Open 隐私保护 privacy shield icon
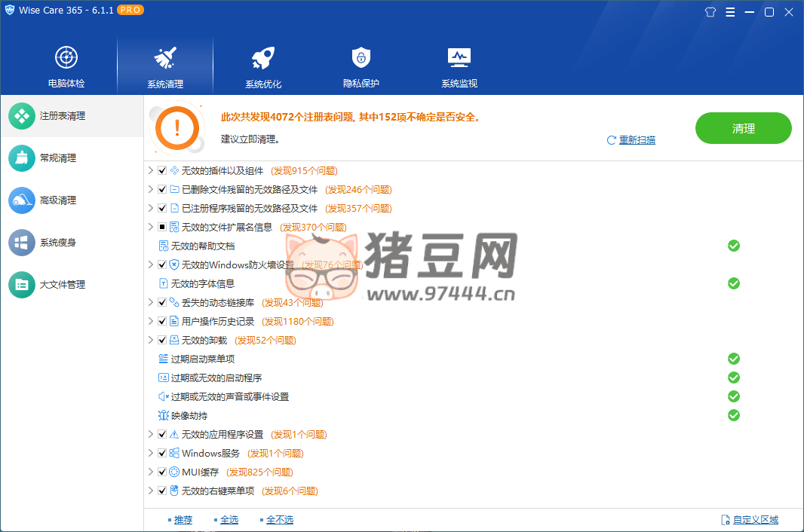Screen dimensions: 804x532 (361, 58)
